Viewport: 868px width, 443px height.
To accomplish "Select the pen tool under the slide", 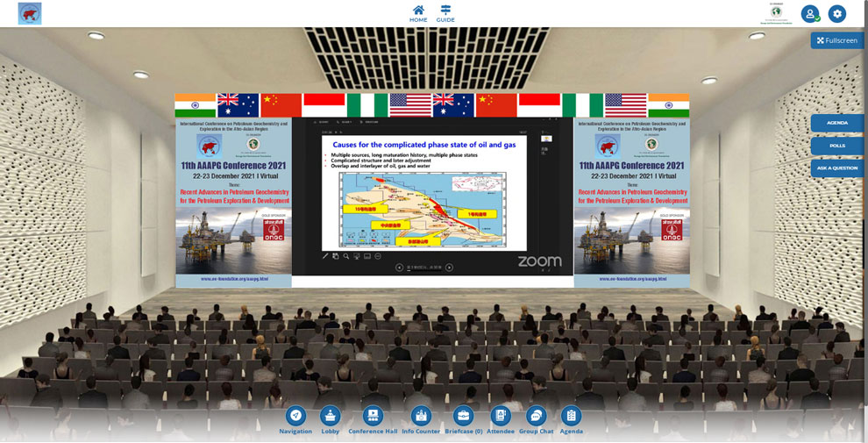I will click(325, 256).
